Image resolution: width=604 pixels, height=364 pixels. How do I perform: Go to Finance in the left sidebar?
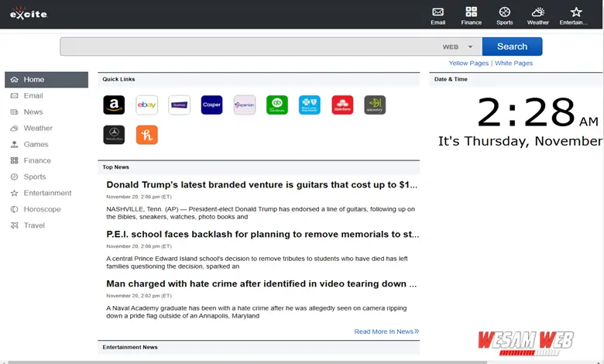pyautogui.click(x=37, y=160)
